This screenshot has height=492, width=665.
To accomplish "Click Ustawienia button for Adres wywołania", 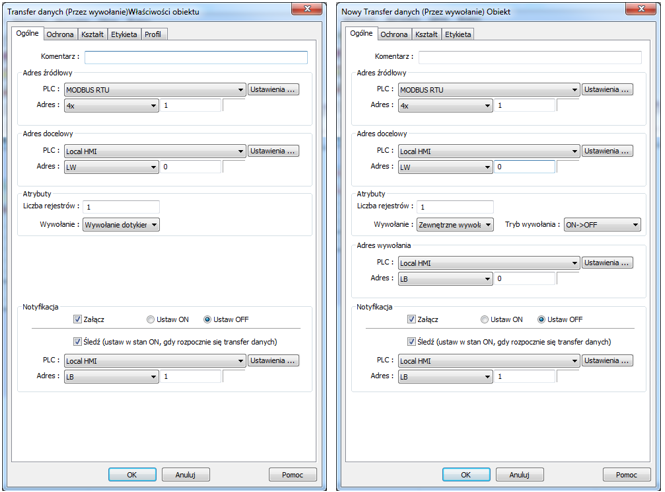I will 607,263.
